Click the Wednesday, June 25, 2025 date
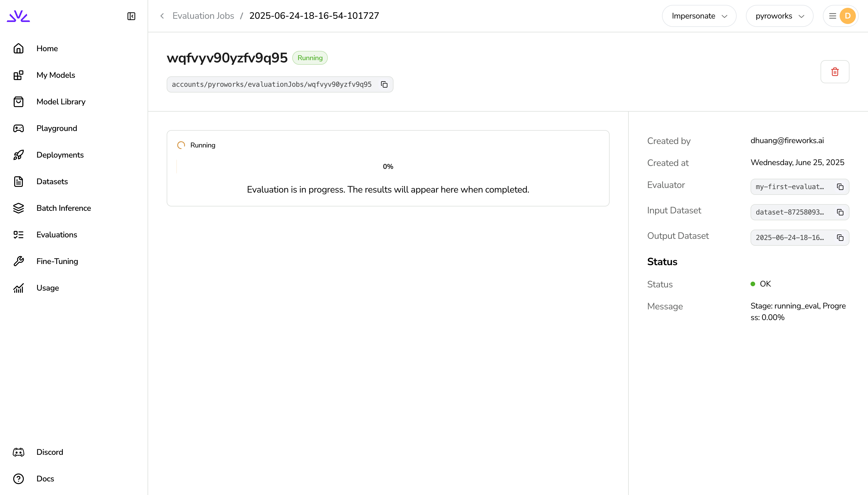 coord(797,162)
